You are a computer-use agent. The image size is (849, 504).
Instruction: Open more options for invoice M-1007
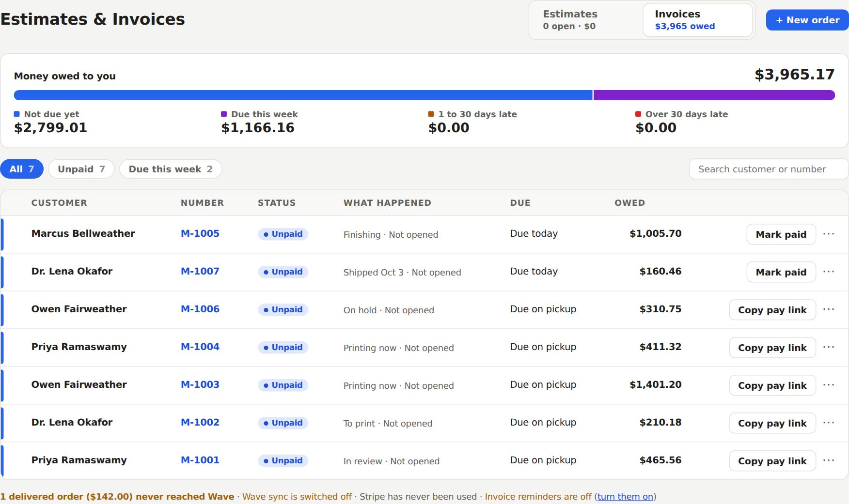coord(828,272)
